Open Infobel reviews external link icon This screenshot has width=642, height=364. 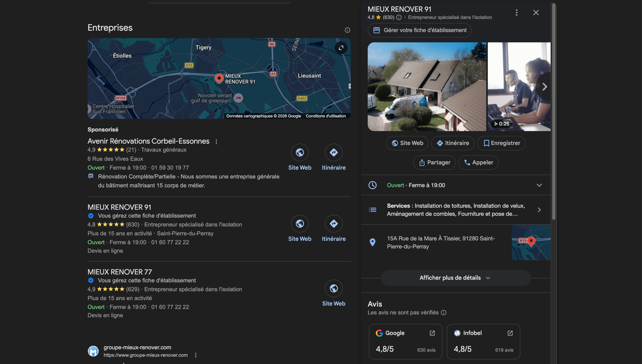510,333
